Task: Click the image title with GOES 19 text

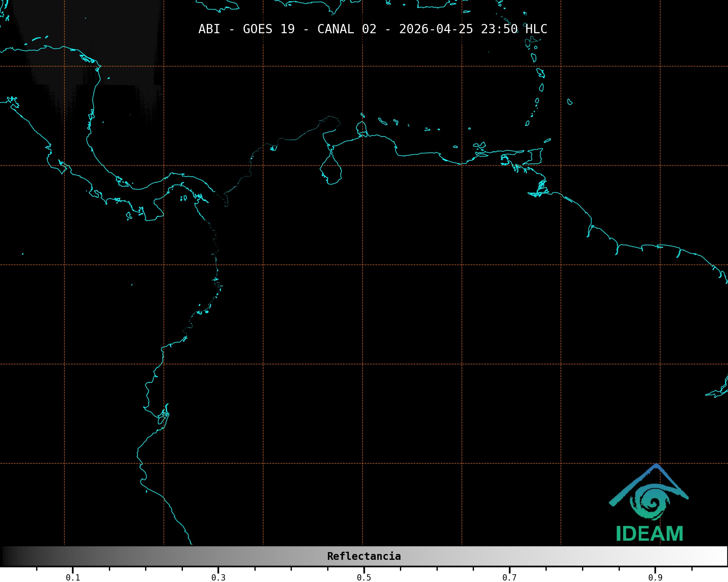Action: coord(372,29)
